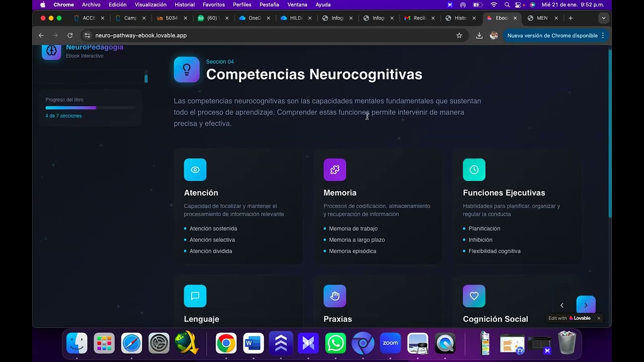Viewport: 644px width, 362px height.
Task: Switch to the Recib Gmail tab
Action: [420, 18]
